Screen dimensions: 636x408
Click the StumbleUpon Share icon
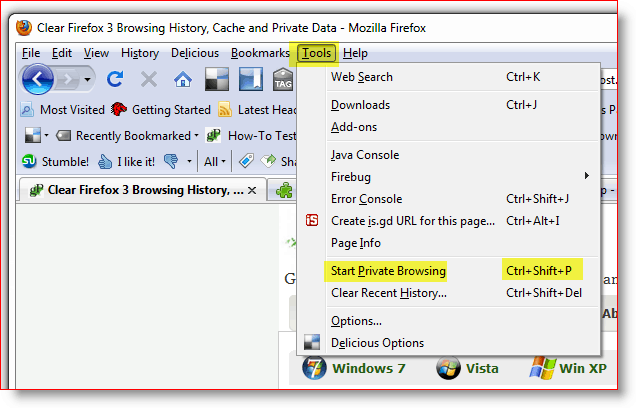(x=279, y=161)
